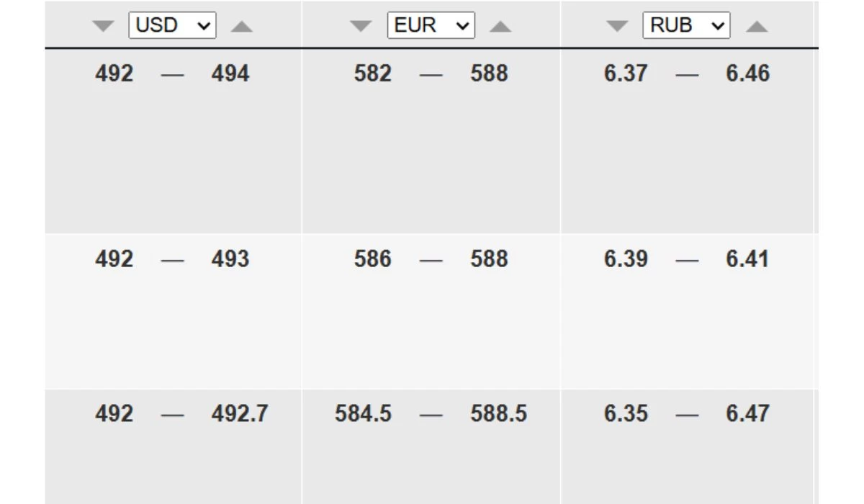Sort RUB column descending with down arrow

[x=617, y=27]
